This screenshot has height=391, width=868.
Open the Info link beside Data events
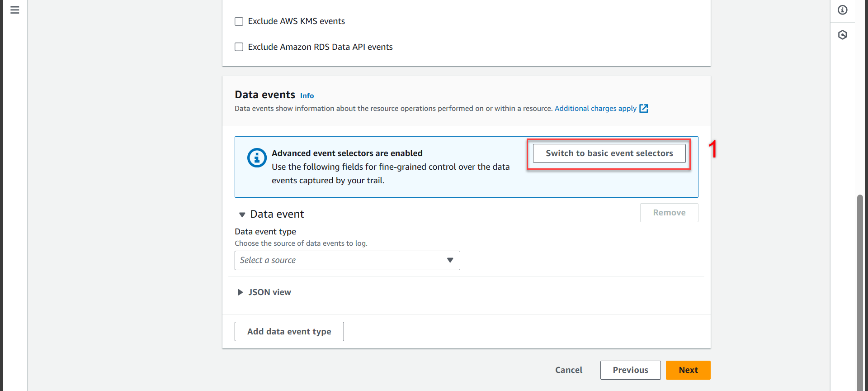pyautogui.click(x=307, y=96)
